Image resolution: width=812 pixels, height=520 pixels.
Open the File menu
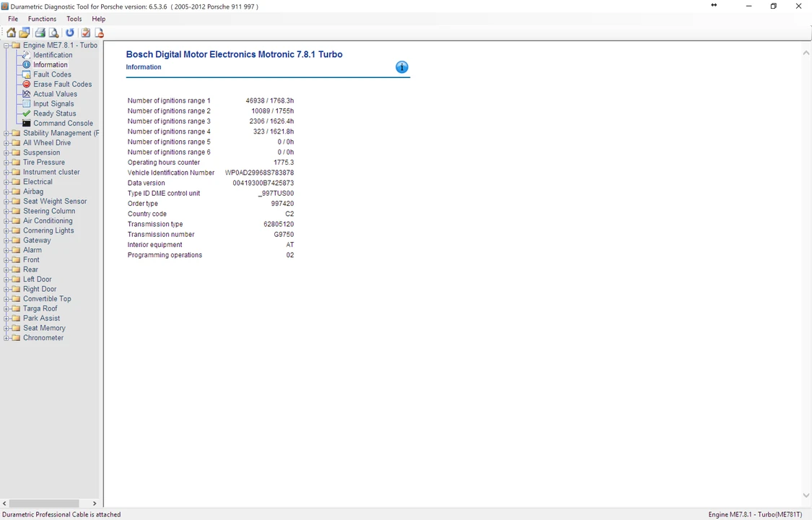(x=13, y=19)
